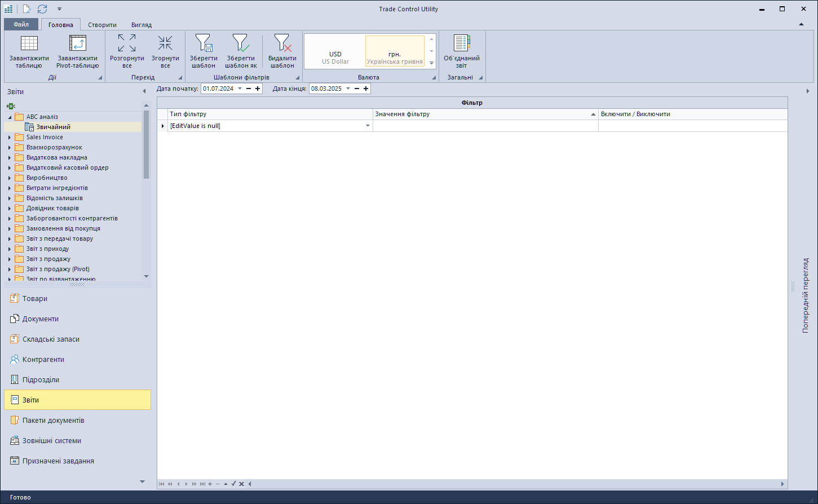Image resolution: width=818 pixels, height=504 pixels.
Task: Click the Значення фільтру empty cell
Action: (485, 126)
